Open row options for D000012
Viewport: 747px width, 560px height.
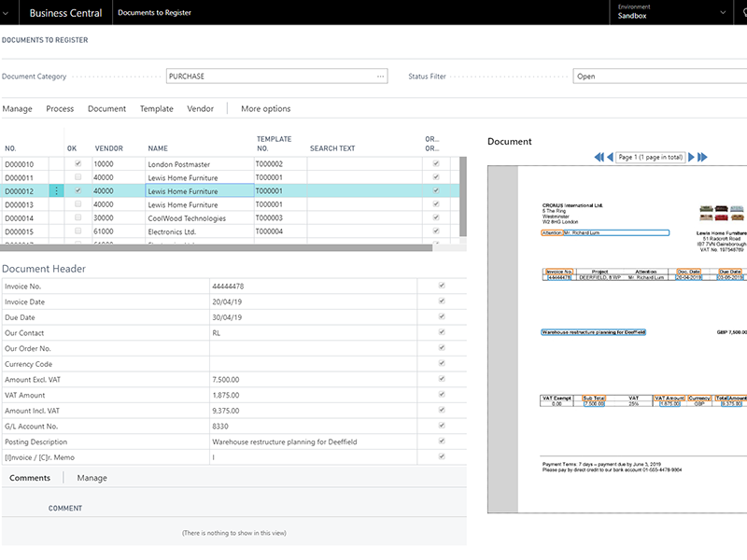(x=56, y=191)
